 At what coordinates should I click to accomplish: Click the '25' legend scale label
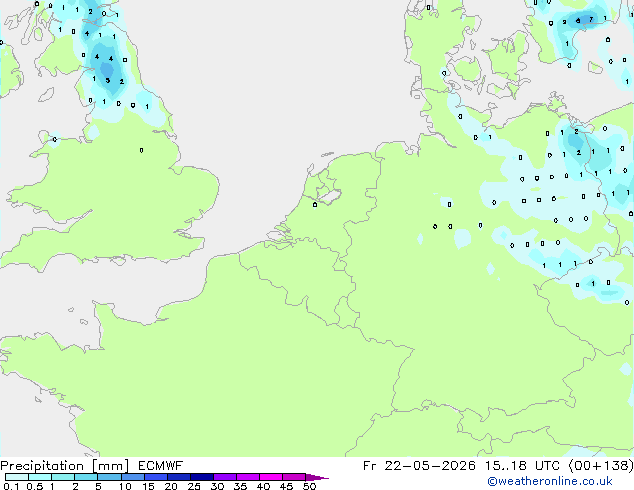pos(194,486)
